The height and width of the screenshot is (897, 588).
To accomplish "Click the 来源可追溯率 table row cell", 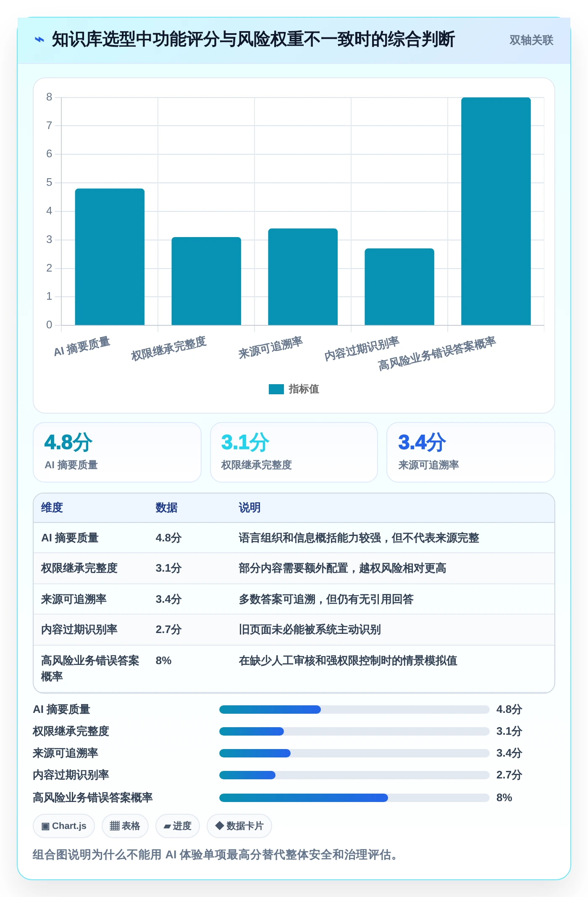I will [74, 599].
